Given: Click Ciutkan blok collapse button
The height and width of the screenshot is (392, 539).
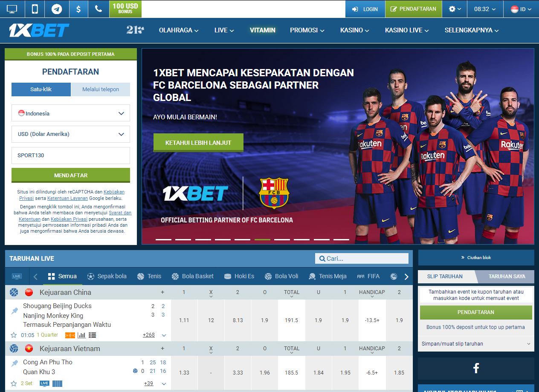Looking at the screenshot, I should [x=476, y=258].
